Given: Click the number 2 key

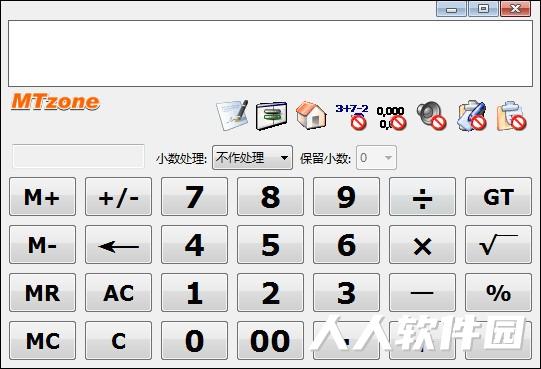Looking at the screenshot, I should click(270, 292).
